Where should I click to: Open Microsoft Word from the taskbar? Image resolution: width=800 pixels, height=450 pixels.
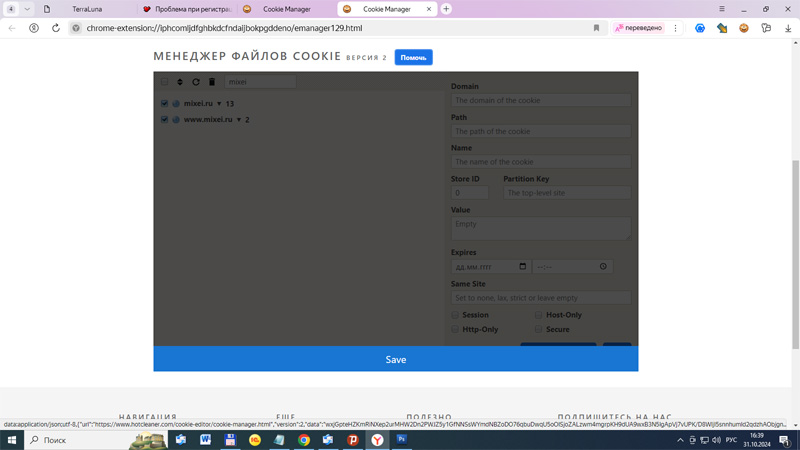coord(206,440)
